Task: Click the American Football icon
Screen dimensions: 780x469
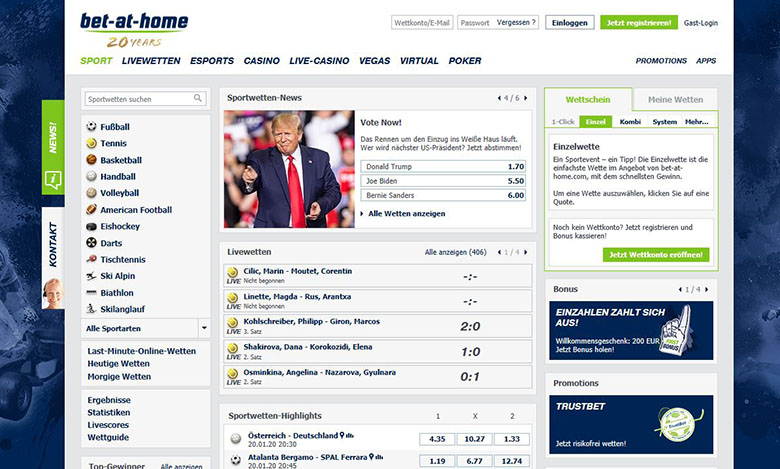Action: coord(91,209)
